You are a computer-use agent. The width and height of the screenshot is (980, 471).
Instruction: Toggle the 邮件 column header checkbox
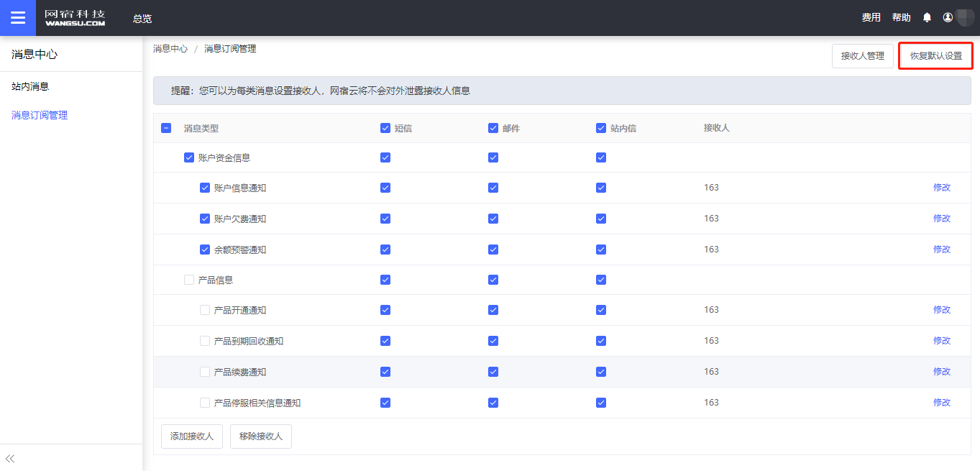493,128
